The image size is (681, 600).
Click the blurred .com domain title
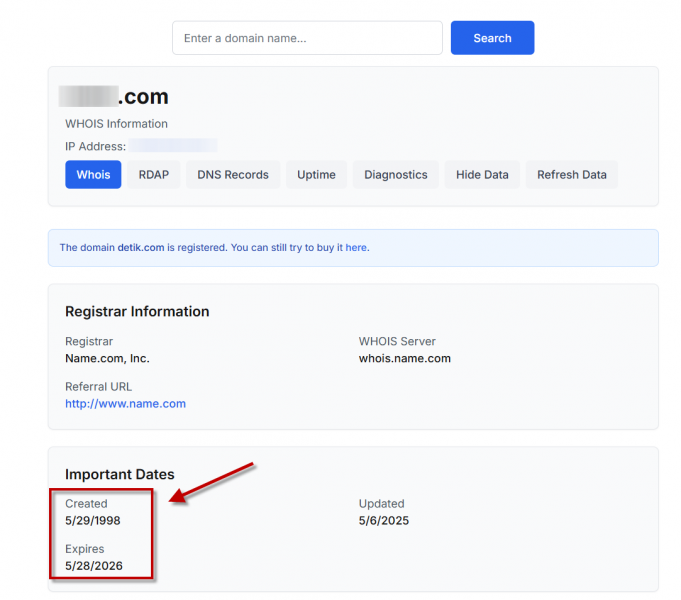click(113, 97)
